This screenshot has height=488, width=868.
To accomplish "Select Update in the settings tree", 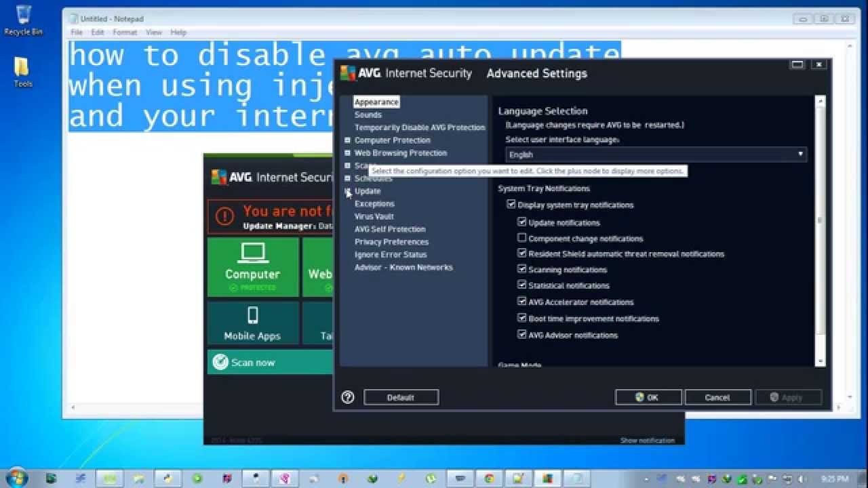I will (368, 191).
